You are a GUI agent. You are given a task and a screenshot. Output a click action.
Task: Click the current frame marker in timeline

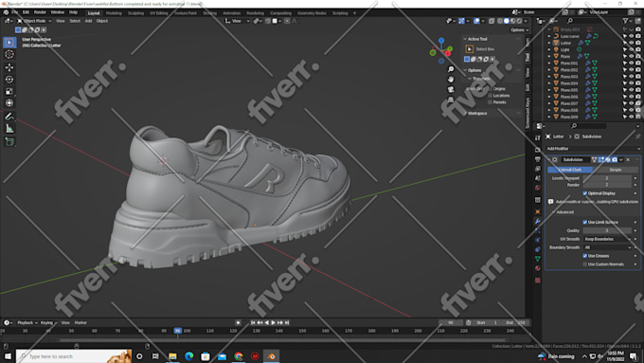(x=177, y=331)
